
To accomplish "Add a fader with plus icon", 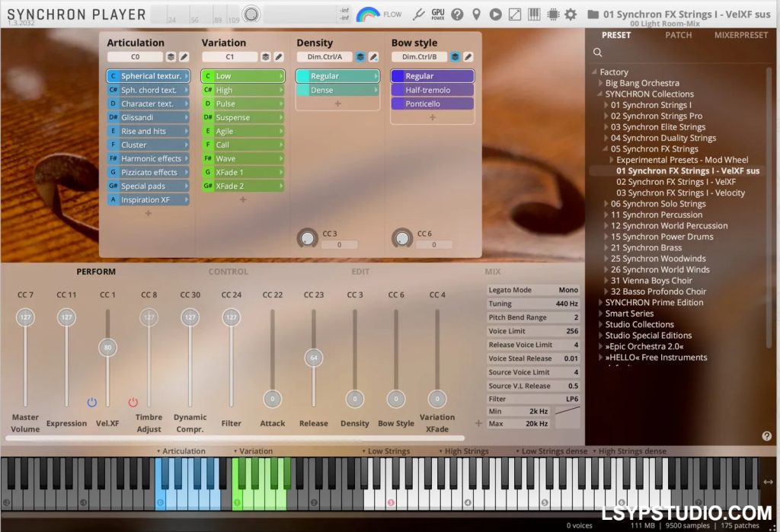I will pos(478,423).
